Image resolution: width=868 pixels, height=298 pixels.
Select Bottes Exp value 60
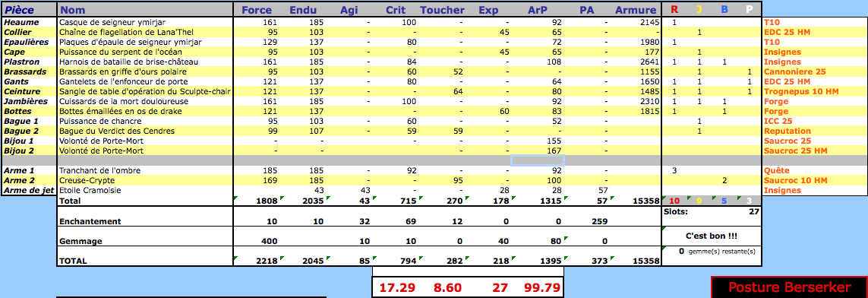point(504,111)
